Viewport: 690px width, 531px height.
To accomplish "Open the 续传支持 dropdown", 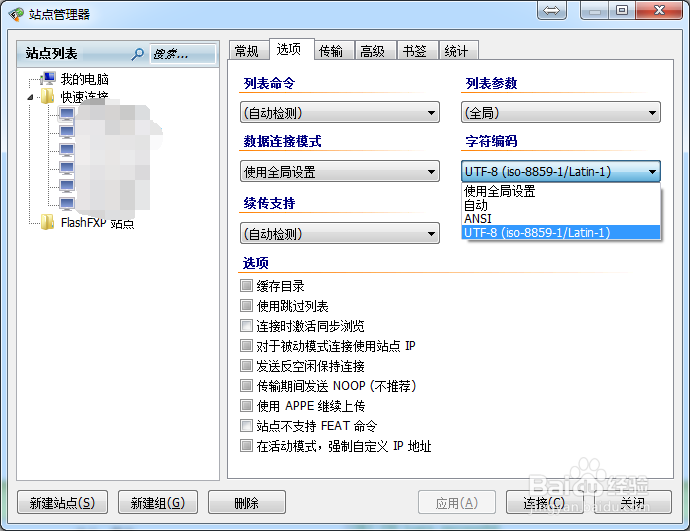I will [340, 233].
